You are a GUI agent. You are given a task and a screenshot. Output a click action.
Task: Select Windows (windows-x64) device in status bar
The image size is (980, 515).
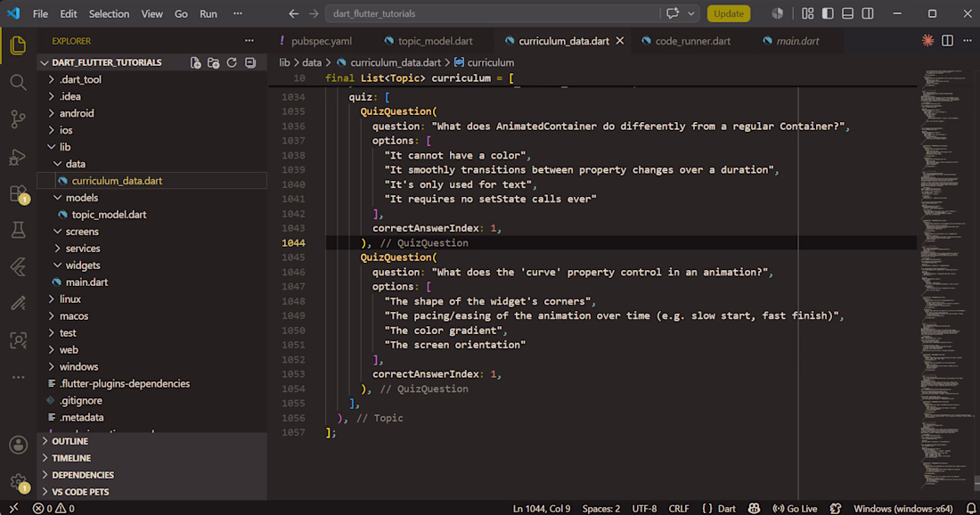[903, 508]
